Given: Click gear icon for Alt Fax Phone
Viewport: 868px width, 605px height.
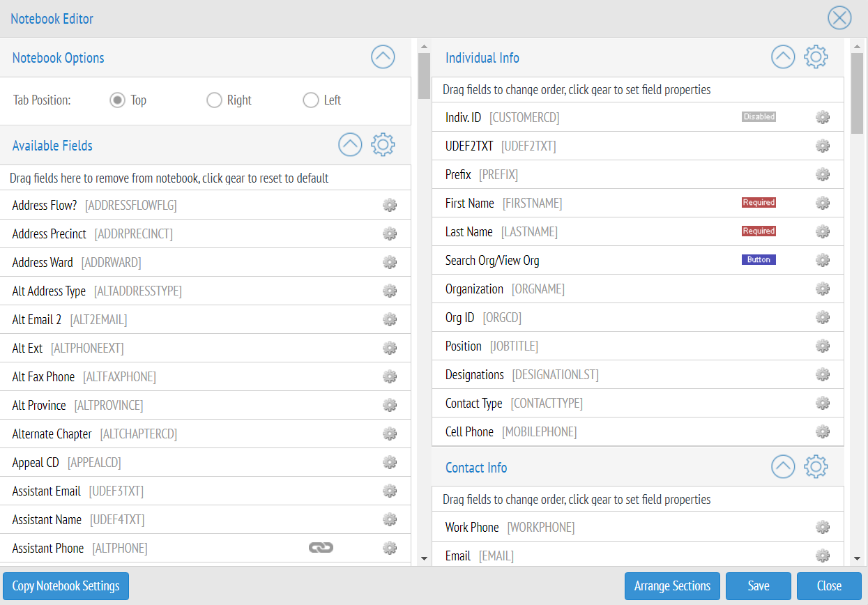Looking at the screenshot, I should 390,376.
